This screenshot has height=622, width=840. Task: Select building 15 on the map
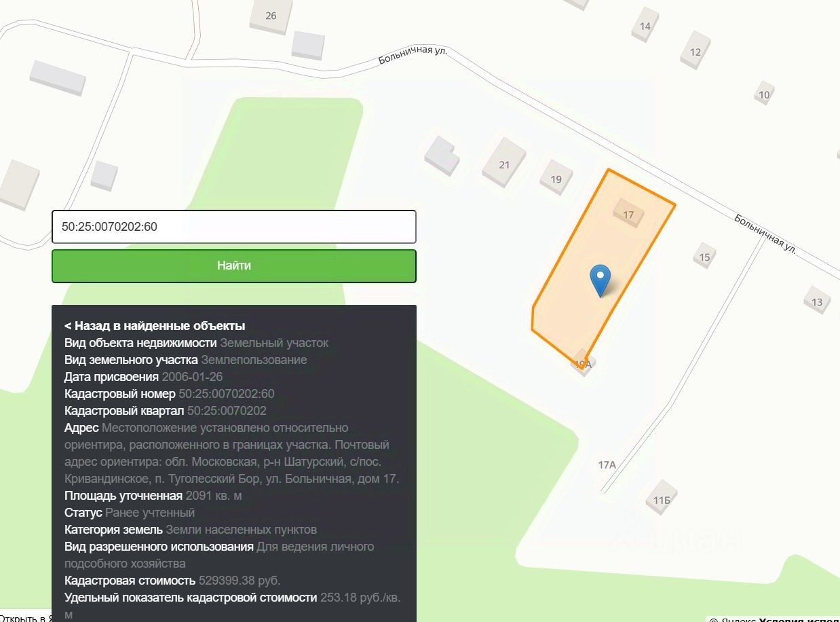[704, 257]
